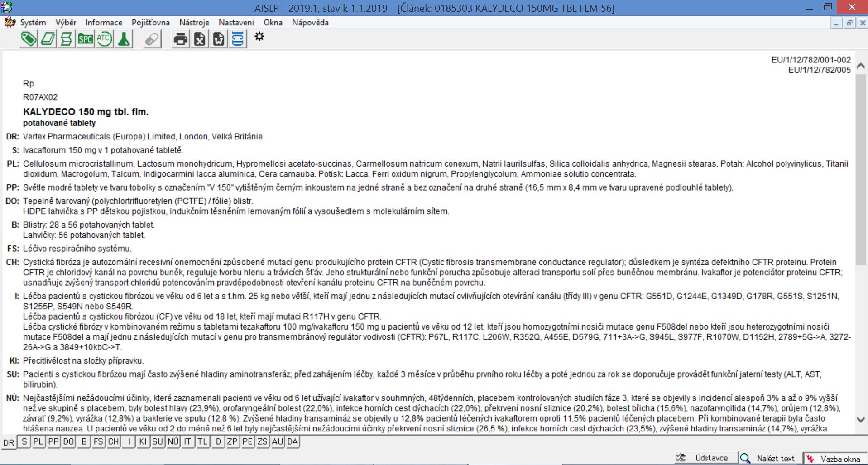Screen dimensions: 868x465
Task: Switch to the DO tab
Action: [68, 441]
